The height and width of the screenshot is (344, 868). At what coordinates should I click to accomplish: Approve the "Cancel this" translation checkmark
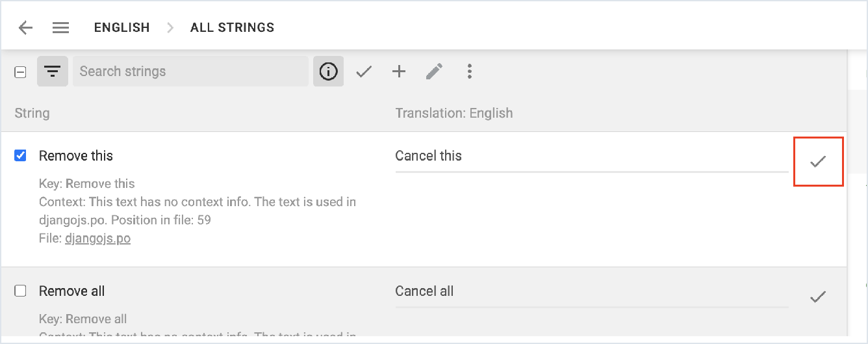click(x=818, y=162)
